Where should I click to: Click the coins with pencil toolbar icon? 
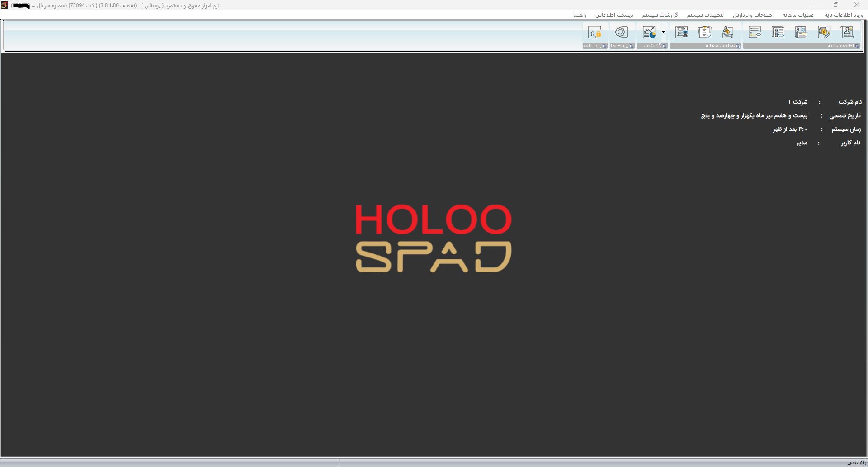[x=824, y=32]
